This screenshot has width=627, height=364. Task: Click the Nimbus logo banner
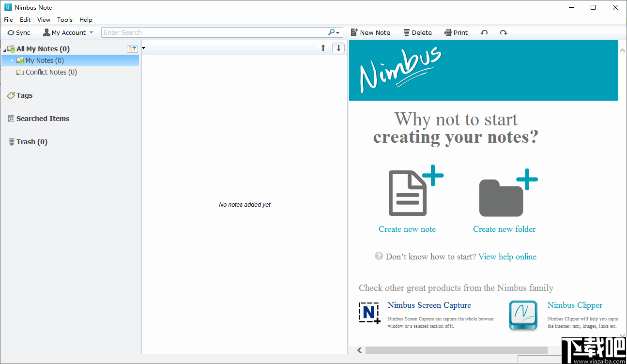point(484,71)
